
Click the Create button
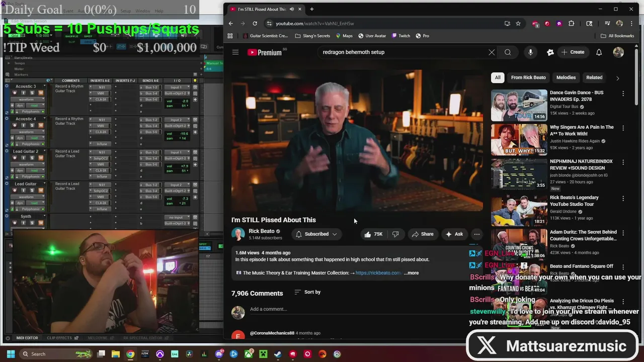[573, 52]
